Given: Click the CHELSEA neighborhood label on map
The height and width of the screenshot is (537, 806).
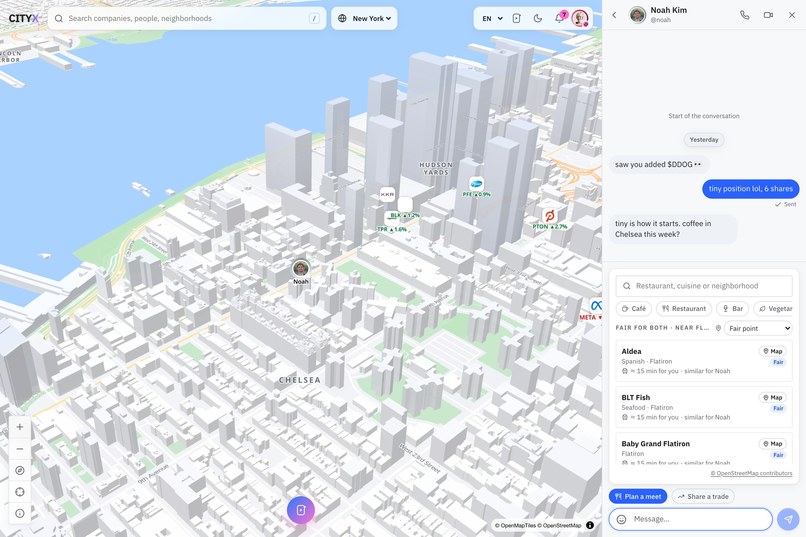Looking at the screenshot, I should point(299,380).
